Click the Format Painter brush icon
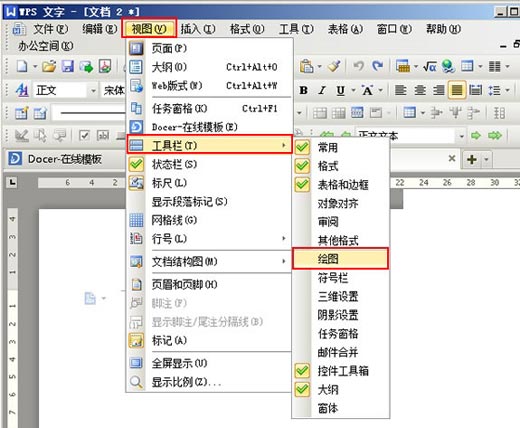The width and height of the screenshot is (520, 428). 334,66
